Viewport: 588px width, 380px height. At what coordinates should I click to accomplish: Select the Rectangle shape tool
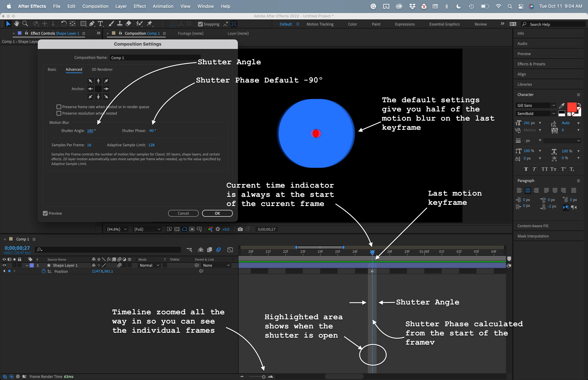pyautogui.click(x=83, y=24)
